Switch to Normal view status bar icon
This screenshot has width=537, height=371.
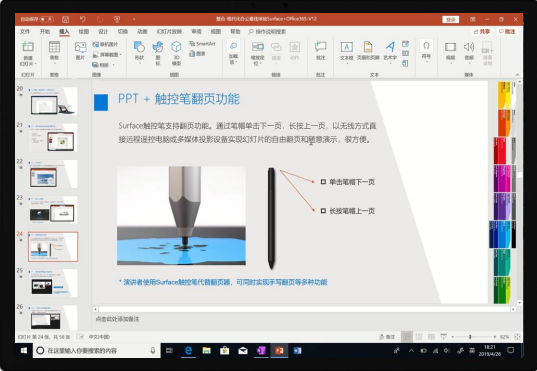pos(407,337)
